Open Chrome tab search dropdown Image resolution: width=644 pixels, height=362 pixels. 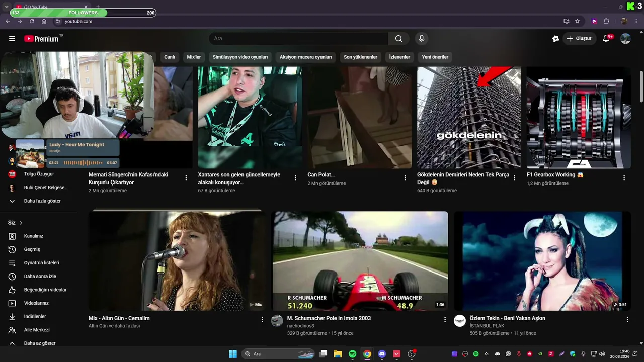6,7
